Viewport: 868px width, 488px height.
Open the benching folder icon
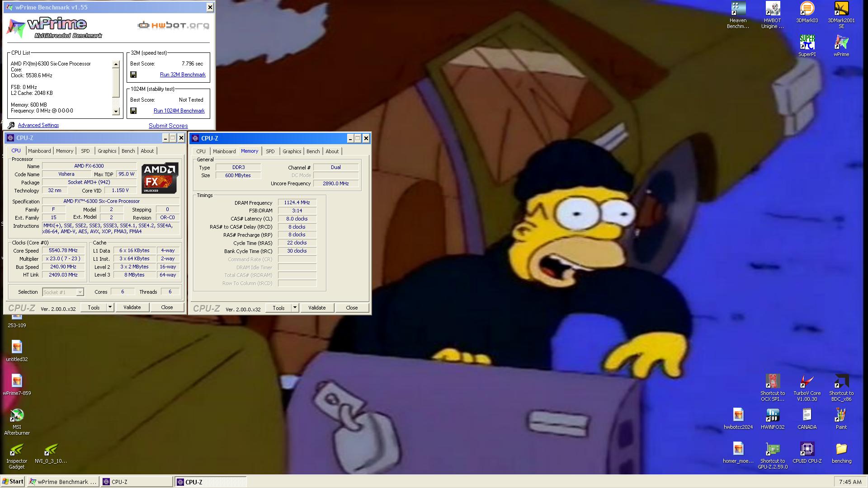pyautogui.click(x=841, y=453)
